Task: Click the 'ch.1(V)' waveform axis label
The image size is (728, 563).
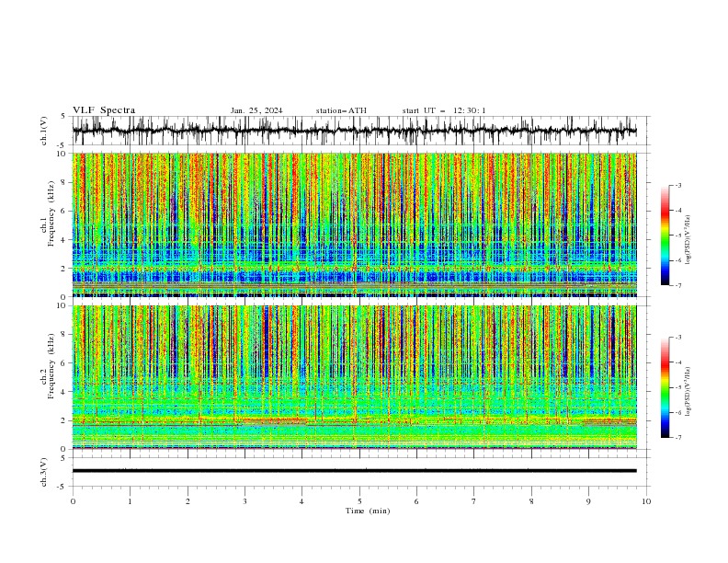Action: (44, 131)
